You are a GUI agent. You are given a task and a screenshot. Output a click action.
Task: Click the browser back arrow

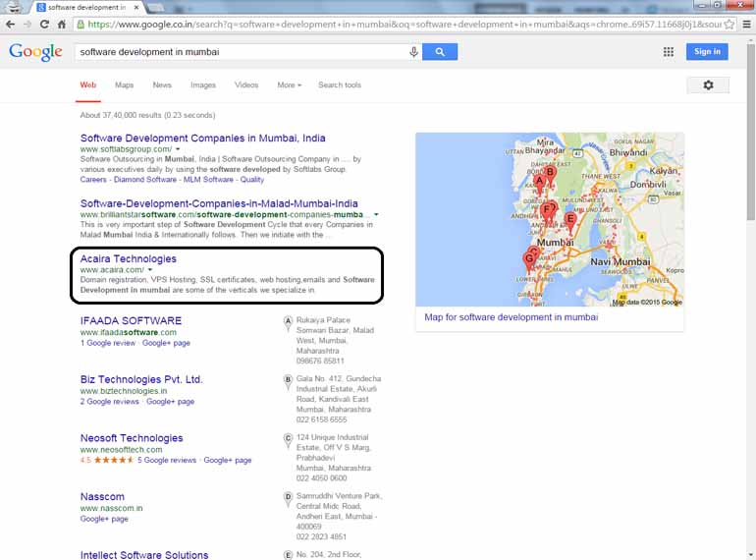(x=10, y=25)
